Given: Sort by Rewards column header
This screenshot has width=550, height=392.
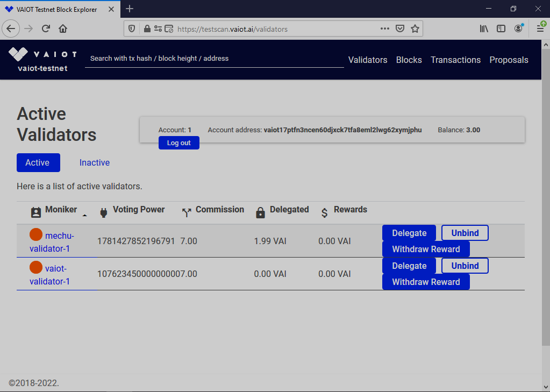Looking at the screenshot, I should (x=351, y=210).
